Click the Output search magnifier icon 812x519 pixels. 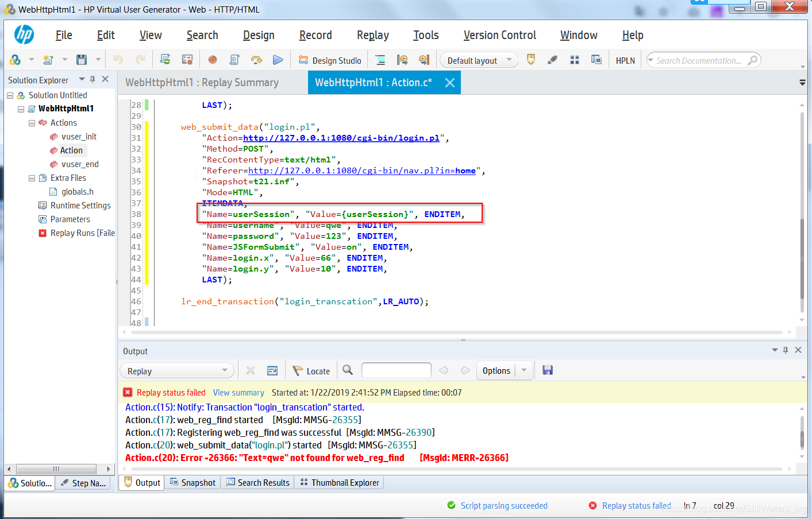348,370
